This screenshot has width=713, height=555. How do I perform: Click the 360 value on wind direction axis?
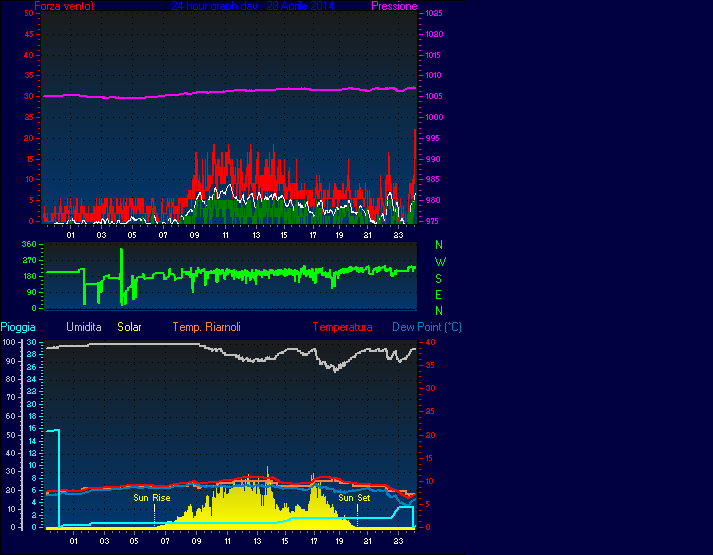[x=28, y=244]
